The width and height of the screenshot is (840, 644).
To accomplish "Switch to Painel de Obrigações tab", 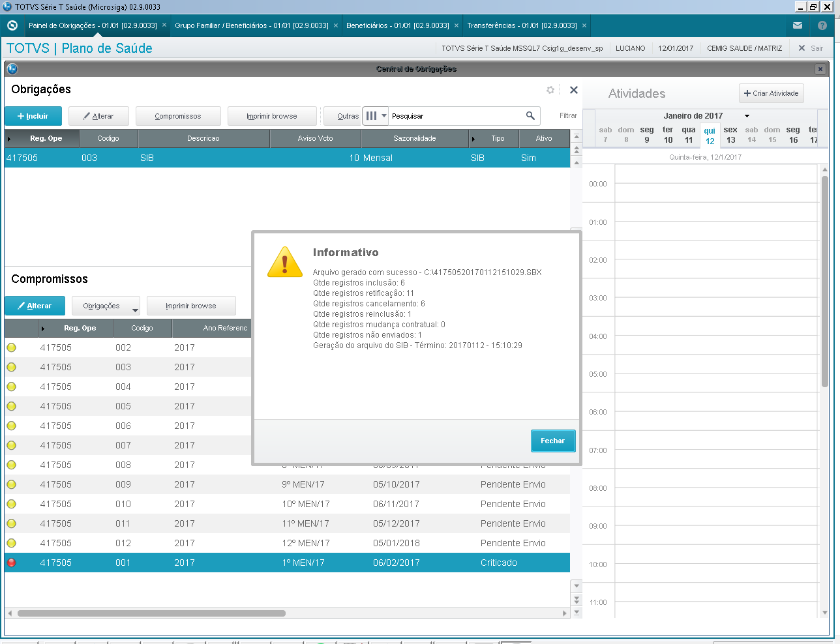I will pyautogui.click(x=93, y=25).
